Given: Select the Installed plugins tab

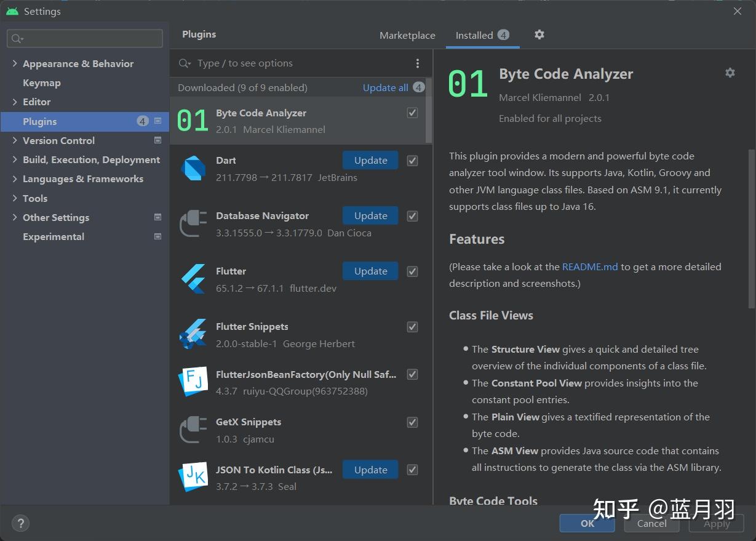Looking at the screenshot, I should point(474,36).
